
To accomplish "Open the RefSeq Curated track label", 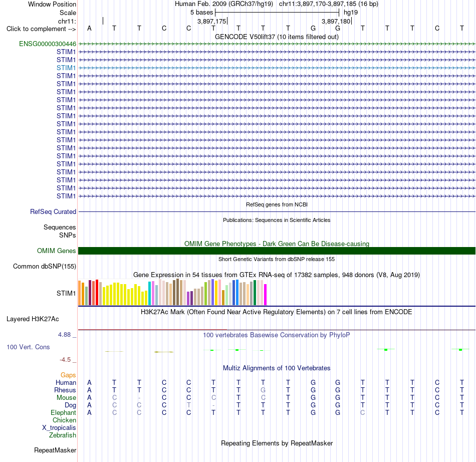I will click(x=53, y=211).
